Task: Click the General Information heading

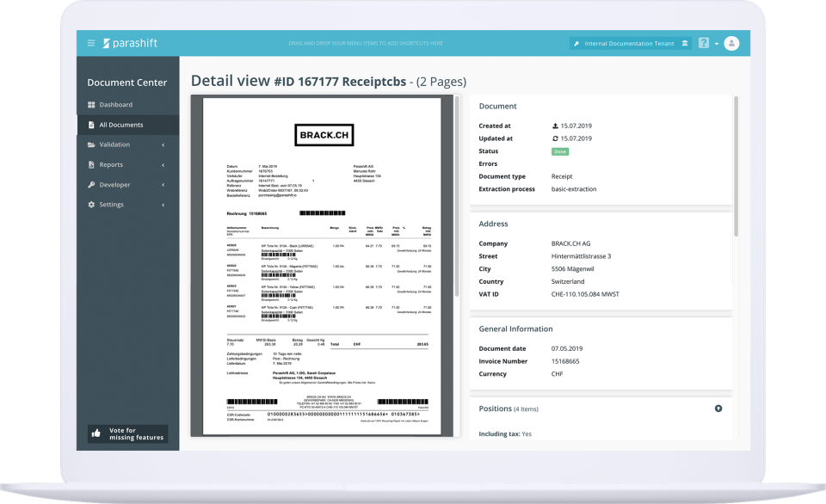Action: pyautogui.click(x=515, y=329)
